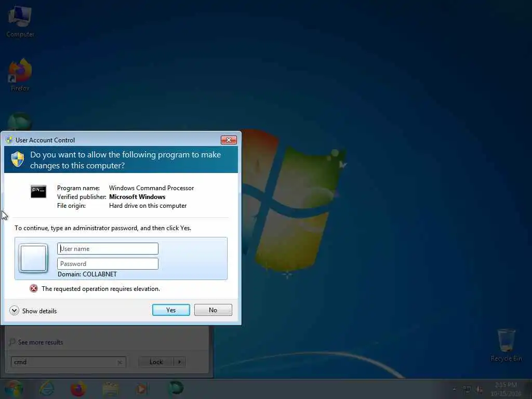Click 'The requested operation requires elevation.' message
The width and height of the screenshot is (532, 399).
coord(101,289)
